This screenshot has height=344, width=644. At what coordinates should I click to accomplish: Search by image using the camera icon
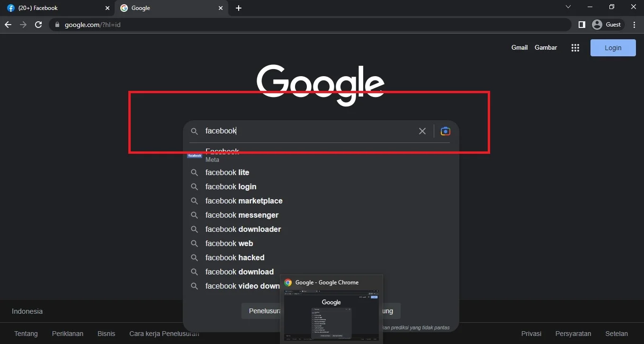[445, 131]
